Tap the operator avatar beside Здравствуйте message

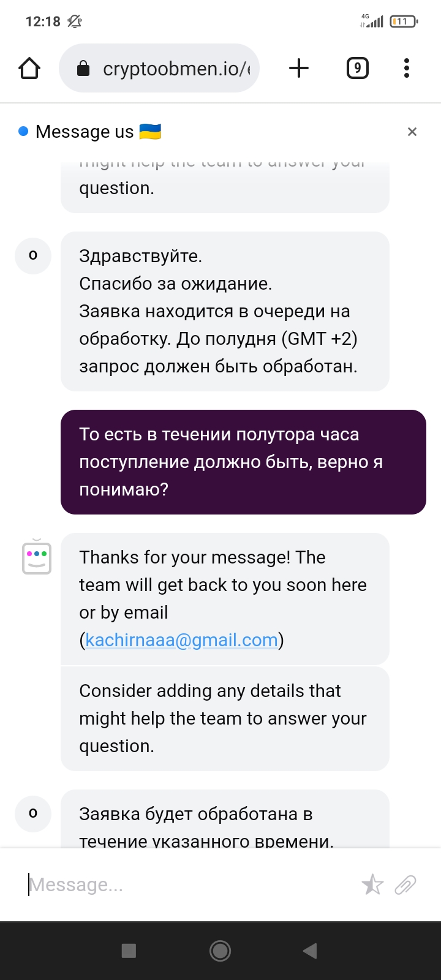pyautogui.click(x=33, y=255)
